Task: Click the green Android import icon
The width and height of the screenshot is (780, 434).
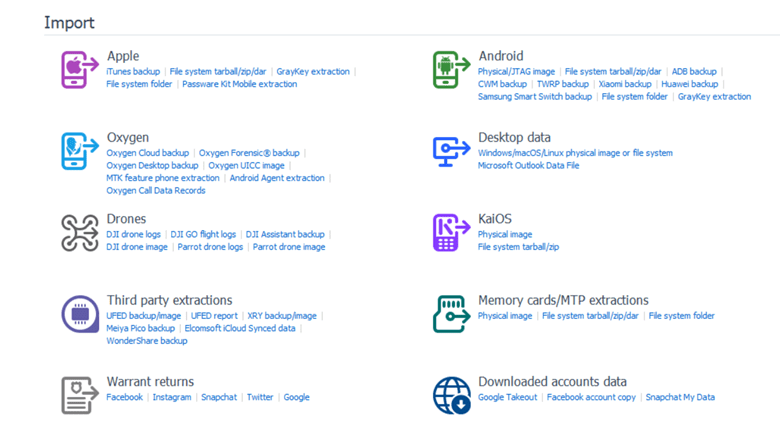Action: pos(451,70)
